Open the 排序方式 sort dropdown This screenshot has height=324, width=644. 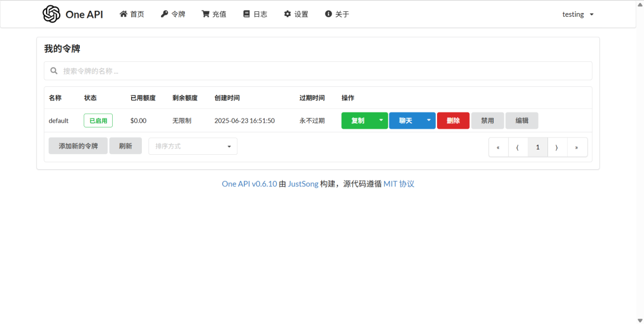coord(193,146)
